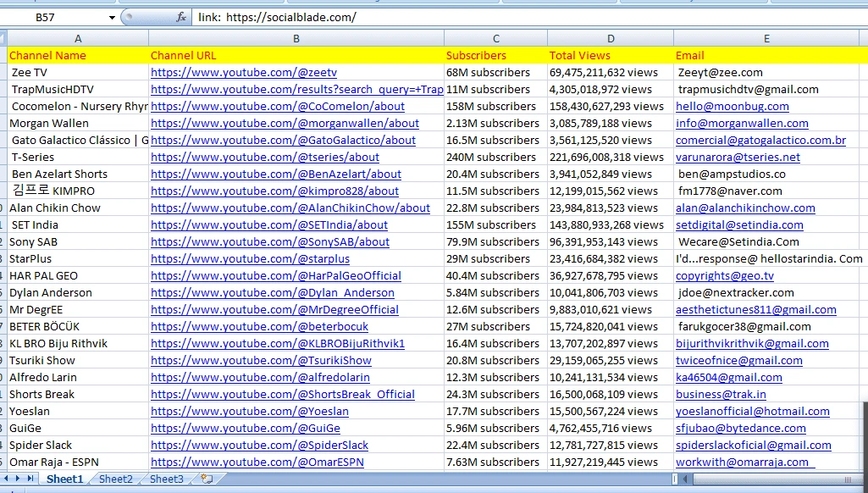Open the SETIndia about link
Image resolution: width=868 pixels, height=493 pixels.
(269, 224)
